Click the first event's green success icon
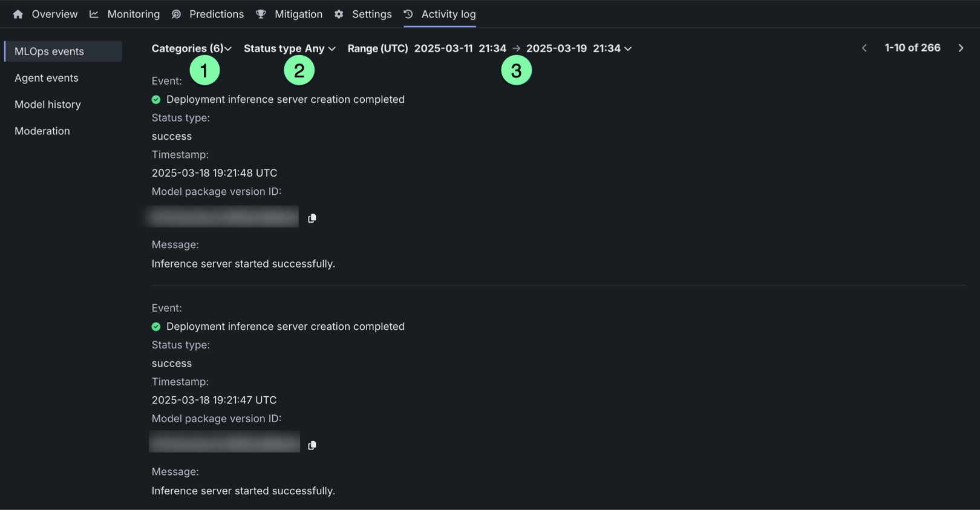Image resolution: width=980 pixels, height=510 pixels. point(156,99)
